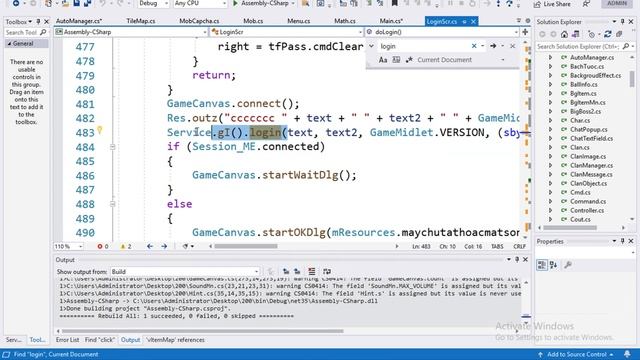Viewport: 640px width, 360px height.
Task: Click the Switch Views icon in Solution Explorer
Action: tap(576, 34)
